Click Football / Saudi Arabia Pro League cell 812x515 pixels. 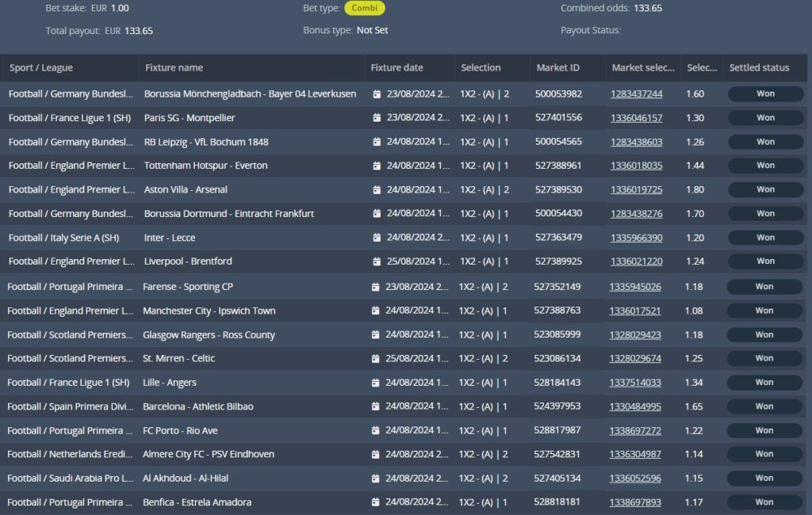pyautogui.click(x=71, y=479)
